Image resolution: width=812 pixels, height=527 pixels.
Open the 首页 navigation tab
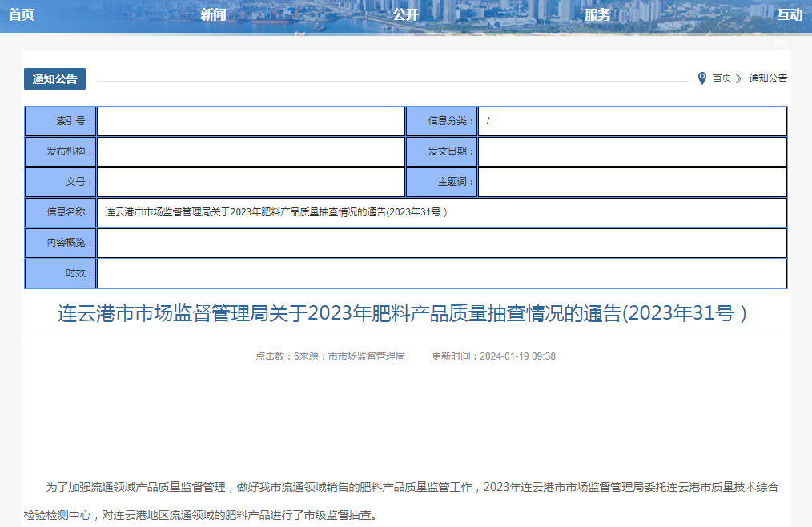[22, 14]
